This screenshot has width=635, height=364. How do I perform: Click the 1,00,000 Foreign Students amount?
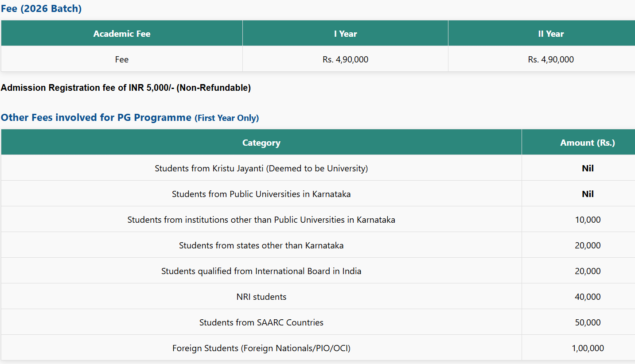pyautogui.click(x=588, y=348)
